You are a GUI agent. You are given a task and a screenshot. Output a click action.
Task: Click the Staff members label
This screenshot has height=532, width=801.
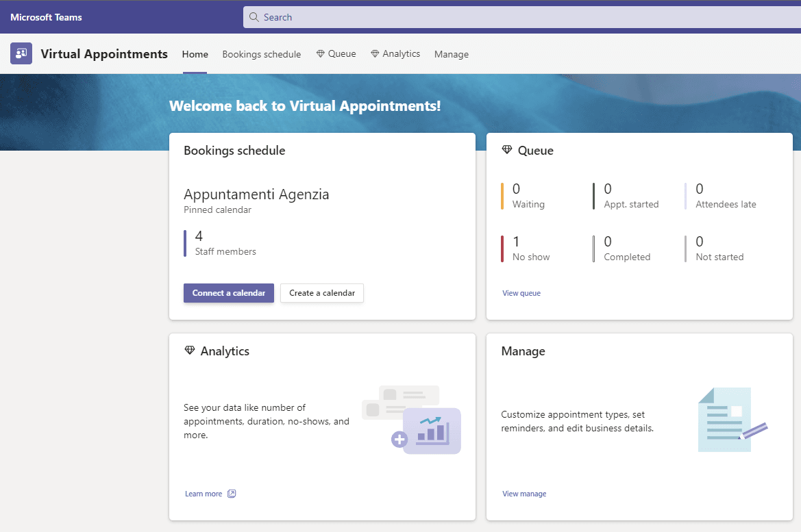point(225,251)
